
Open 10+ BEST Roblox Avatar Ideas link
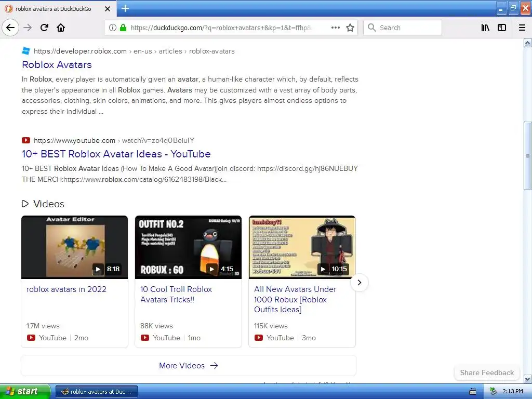pyautogui.click(x=116, y=154)
